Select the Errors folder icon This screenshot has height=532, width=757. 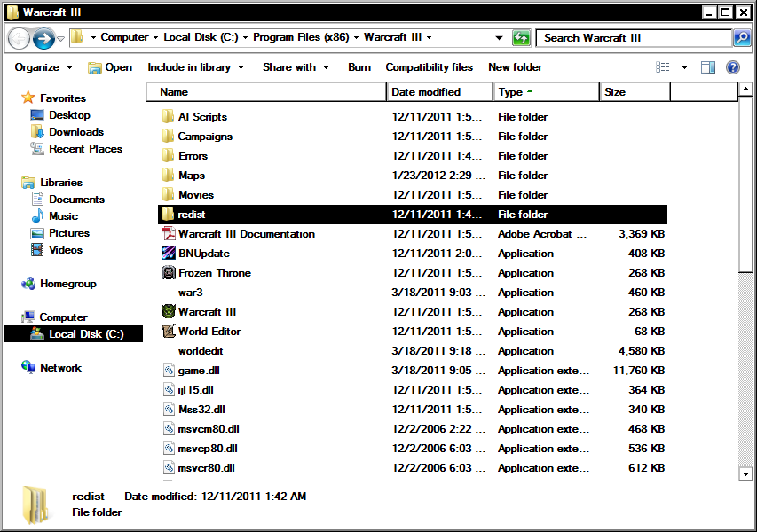(x=168, y=155)
